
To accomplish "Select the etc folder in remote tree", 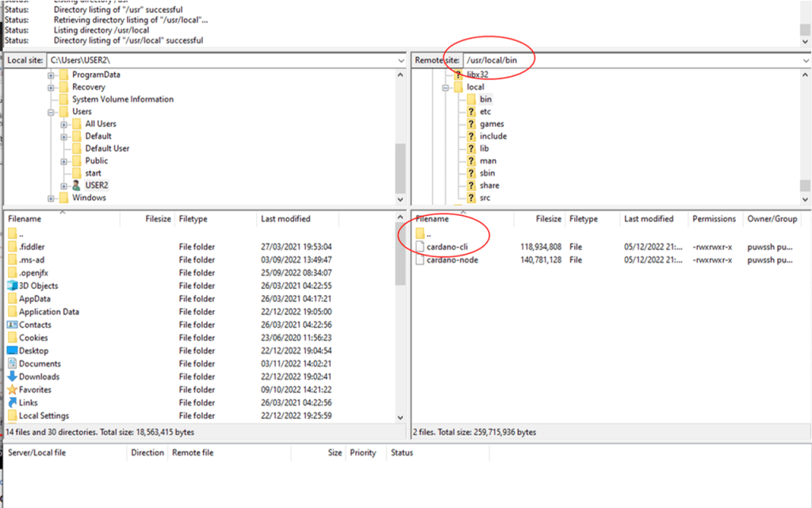I will (x=485, y=112).
